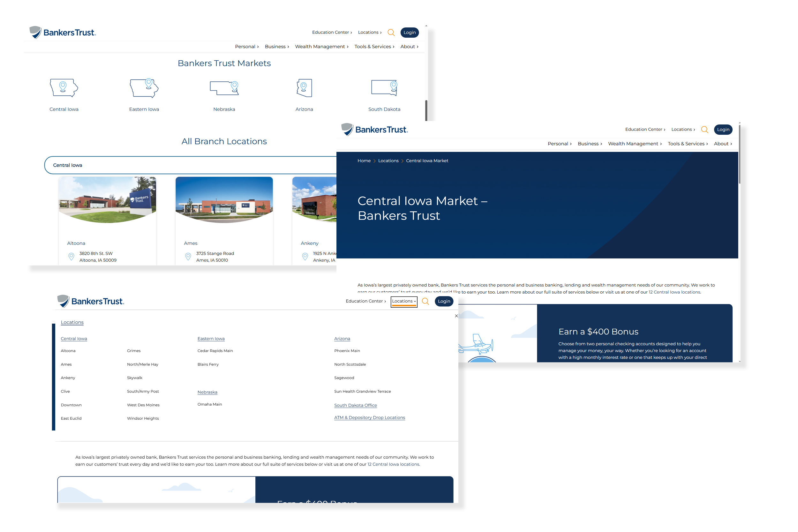Select Grimes in the mega menu
The image size is (798, 532).
point(134,351)
